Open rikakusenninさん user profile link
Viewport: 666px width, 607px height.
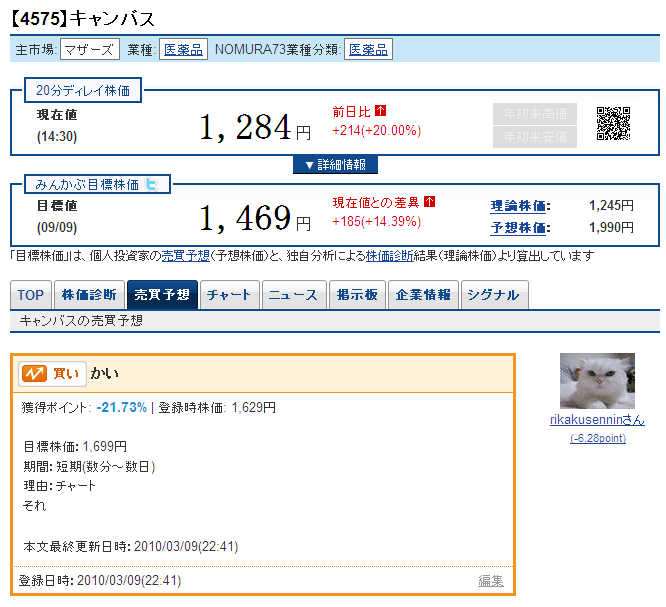pyautogui.click(x=597, y=421)
